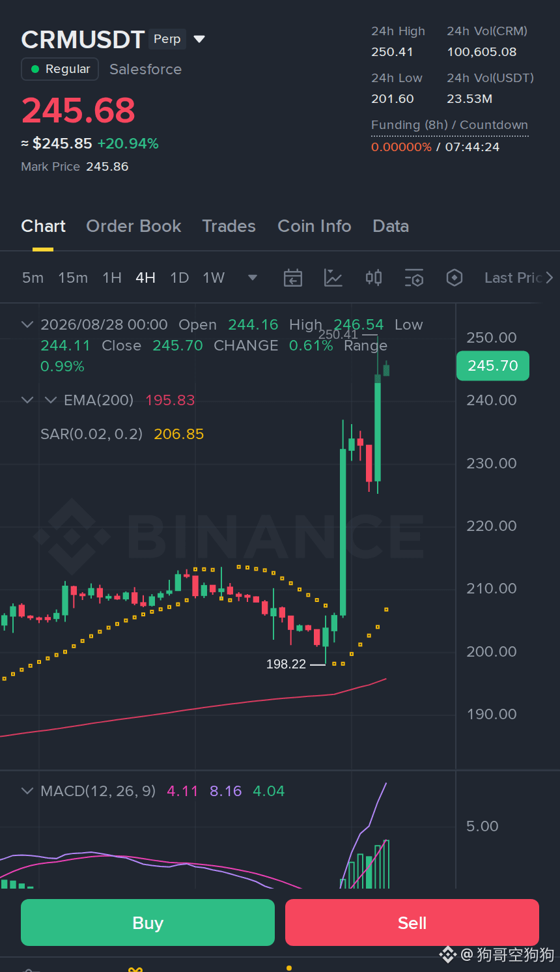Tap the 198.22 low marker on chart
Screen dimensions: 560x972
click(x=286, y=664)
